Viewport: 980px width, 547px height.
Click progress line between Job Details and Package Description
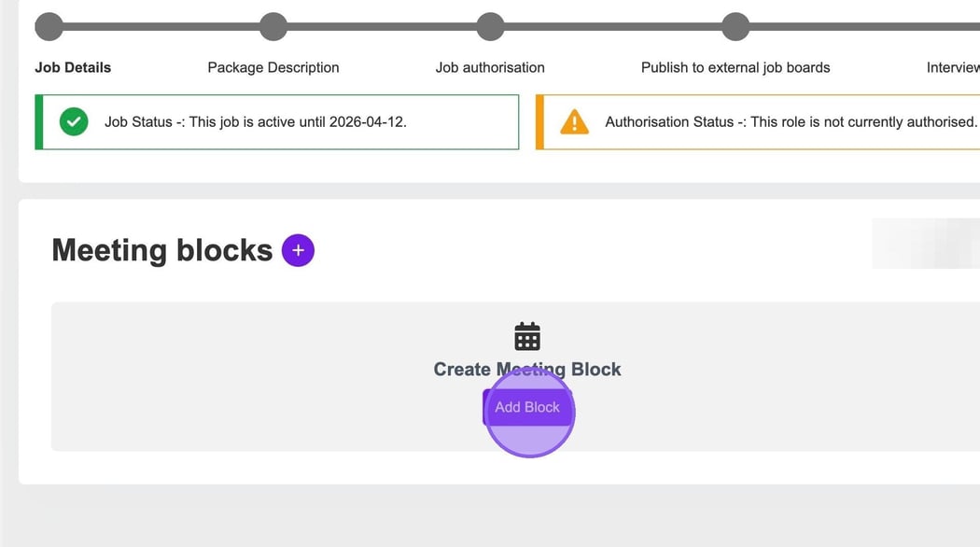coord(161,26)
